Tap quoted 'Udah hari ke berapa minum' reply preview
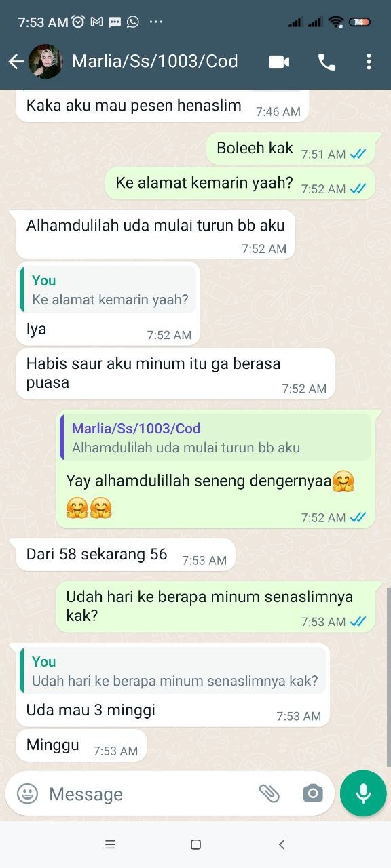391x868 pixels. coord(173,671)
